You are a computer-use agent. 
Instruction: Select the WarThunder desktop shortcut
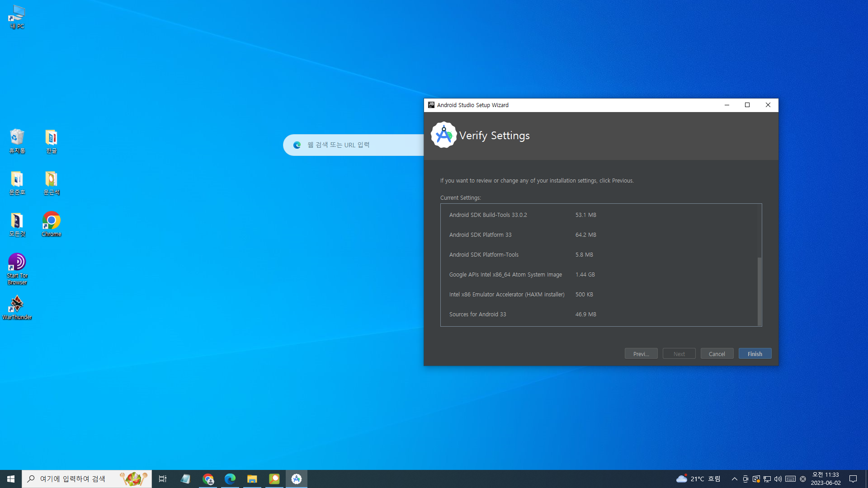[17, 307]
